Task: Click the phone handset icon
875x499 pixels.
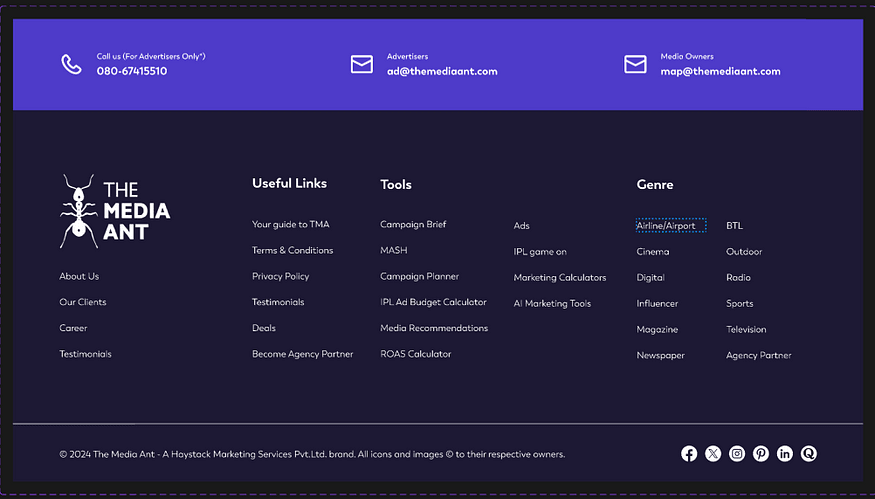Action: tap(71, 64)
